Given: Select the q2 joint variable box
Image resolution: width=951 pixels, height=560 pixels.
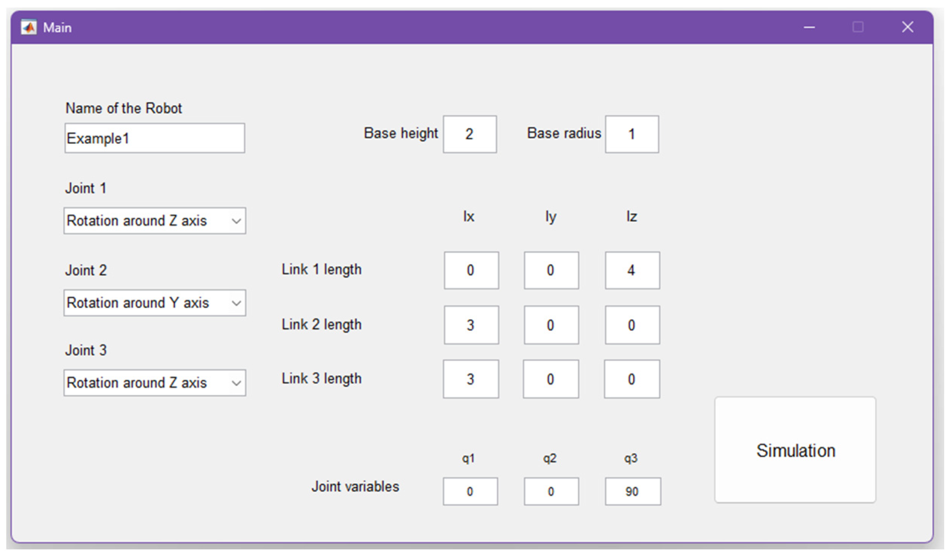Looking at the screenshot, I should 551,491.
